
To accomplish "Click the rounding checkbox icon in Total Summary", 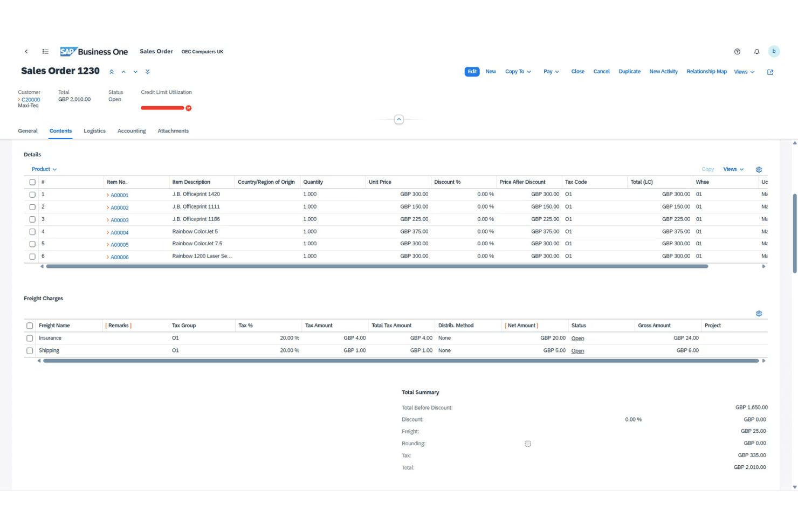I will 528,444.
